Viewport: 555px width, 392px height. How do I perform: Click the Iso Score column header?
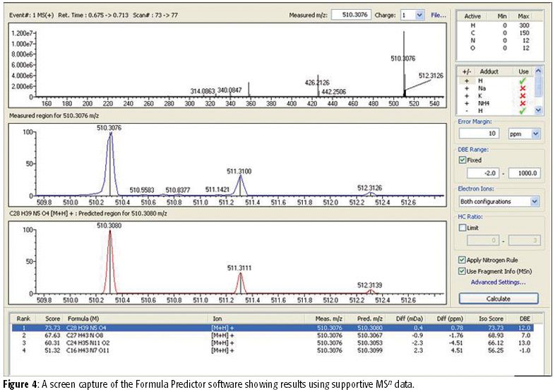(x=491, y=319)
